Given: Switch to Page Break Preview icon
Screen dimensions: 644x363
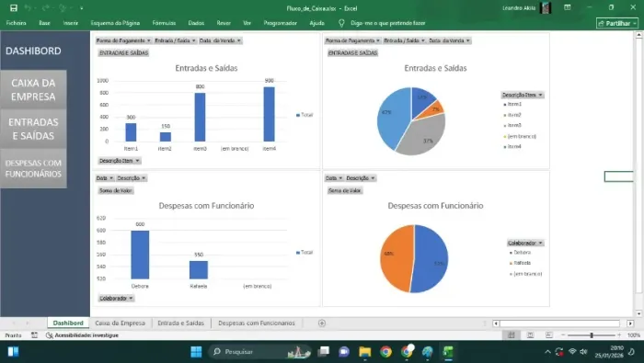Looking at the screenshot, I should click(548, 335).
